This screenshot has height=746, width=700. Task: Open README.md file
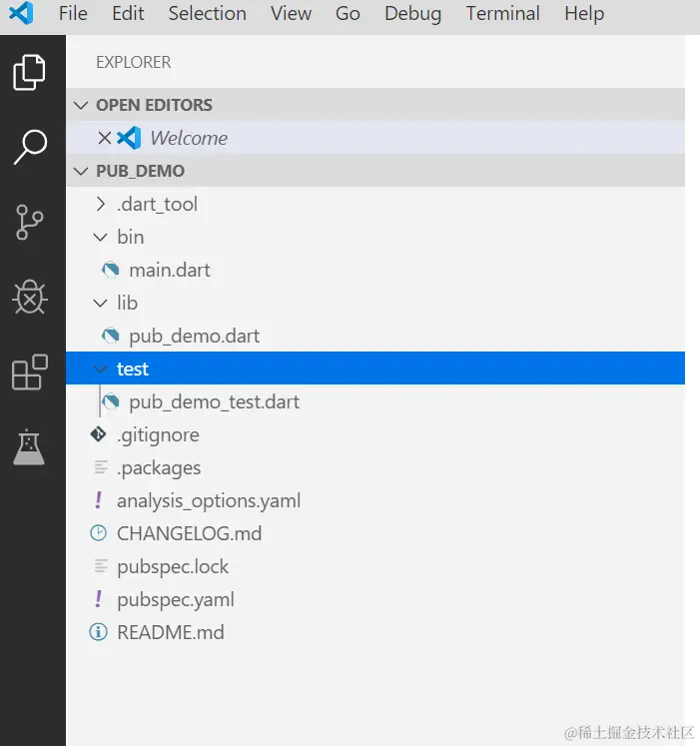pyautogui.click(x=171, y=632)
